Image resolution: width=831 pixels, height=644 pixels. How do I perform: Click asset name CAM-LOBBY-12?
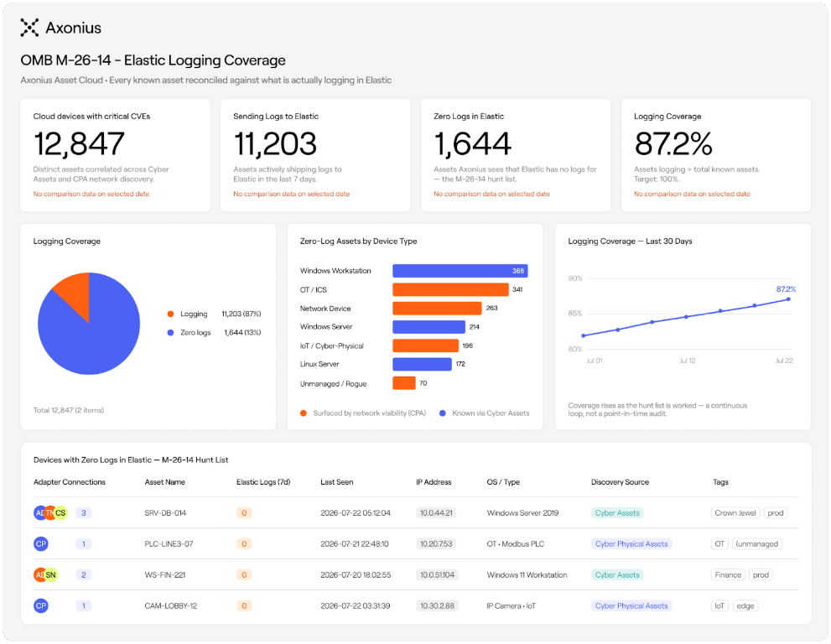tap(171, 605)
